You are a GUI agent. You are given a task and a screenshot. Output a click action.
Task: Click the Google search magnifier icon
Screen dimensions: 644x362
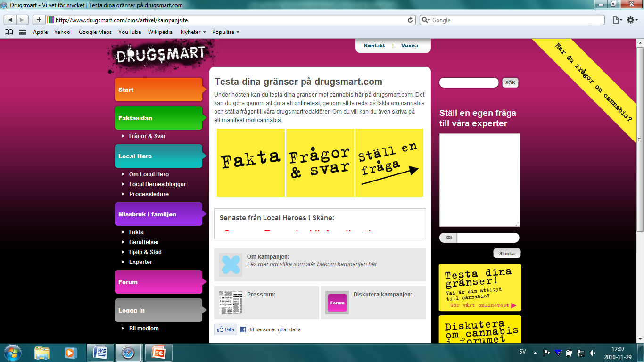426,20
